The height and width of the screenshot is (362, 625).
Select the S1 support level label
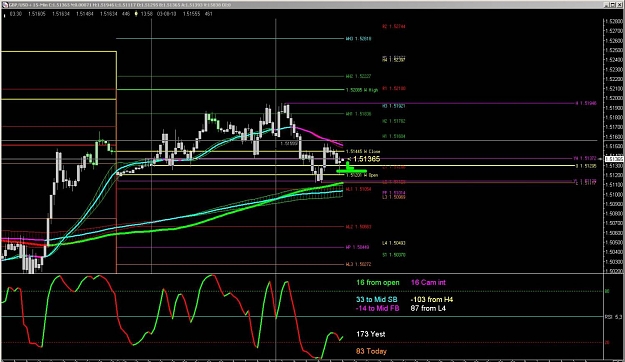[x=393, y=255]
